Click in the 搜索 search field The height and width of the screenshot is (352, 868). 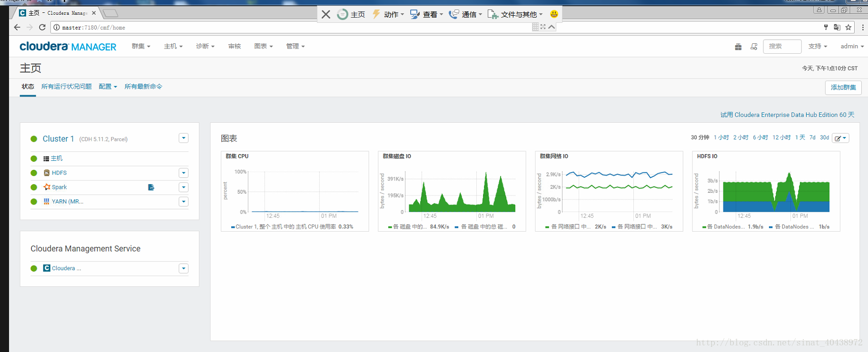pos(782,46)
